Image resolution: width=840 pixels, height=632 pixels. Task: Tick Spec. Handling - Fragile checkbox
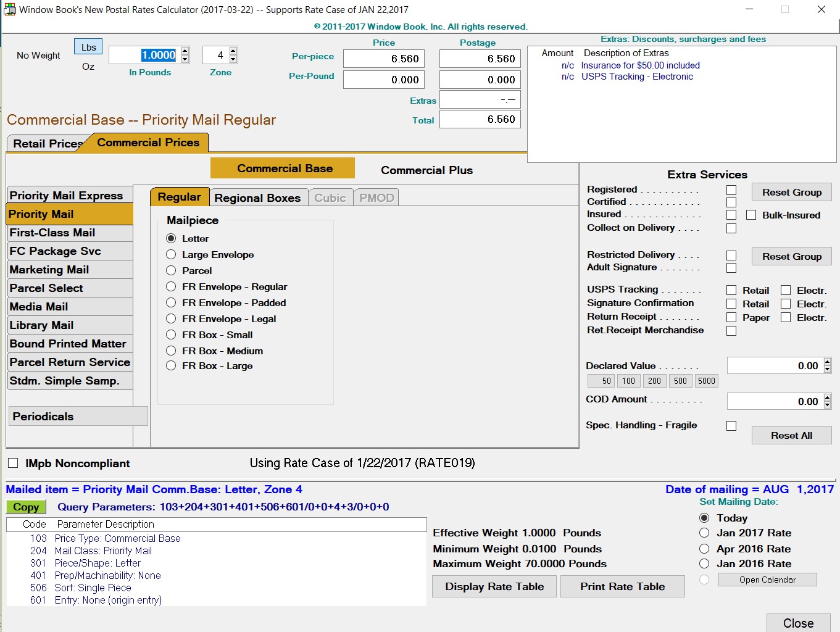point(731,426)
